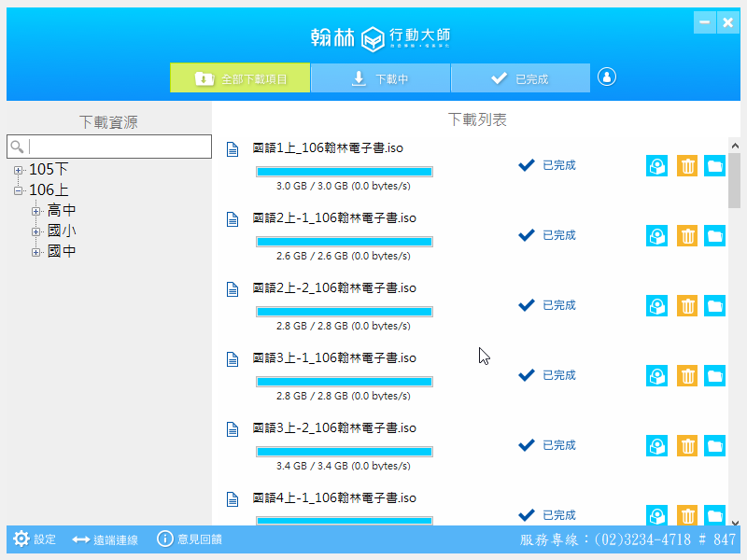The width and height of the screenshot is (747, 560).
Task: Click the file icon beside 國語2上-1_106翰林電子書.iso
Action: tap(233, 219)
